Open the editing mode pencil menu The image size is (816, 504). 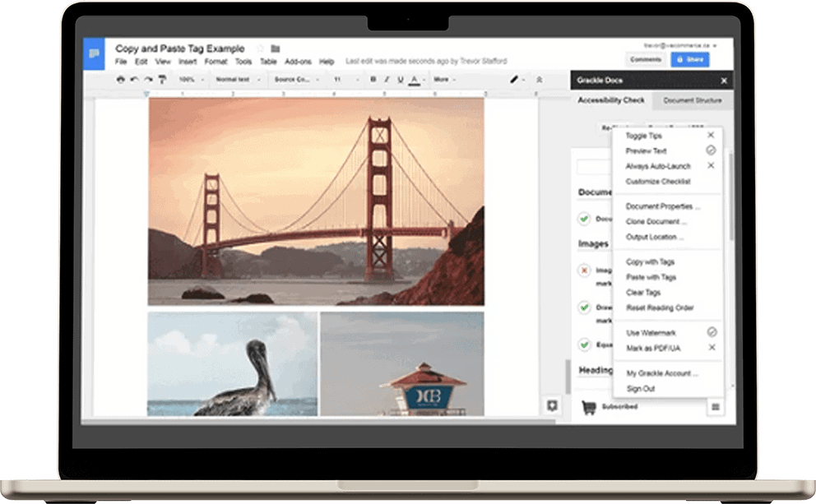517,80
